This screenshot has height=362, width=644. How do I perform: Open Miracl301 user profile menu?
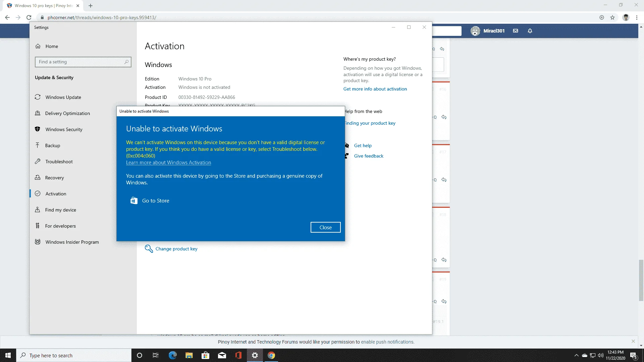[487, 31]
